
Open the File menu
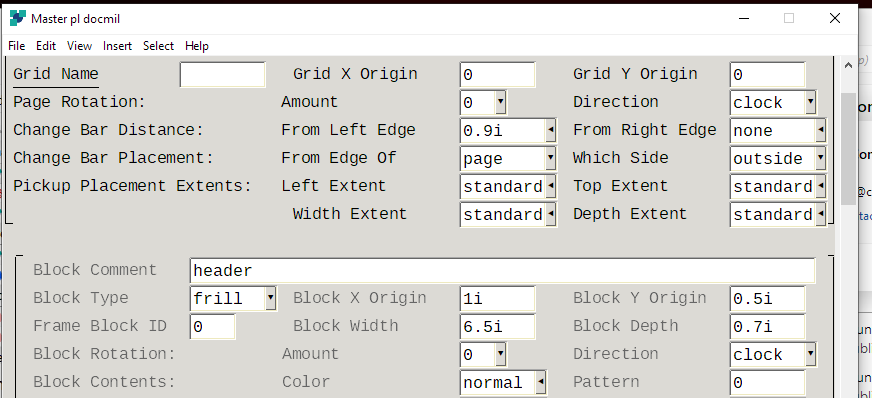pyautogui.click(x=17, y=46)
